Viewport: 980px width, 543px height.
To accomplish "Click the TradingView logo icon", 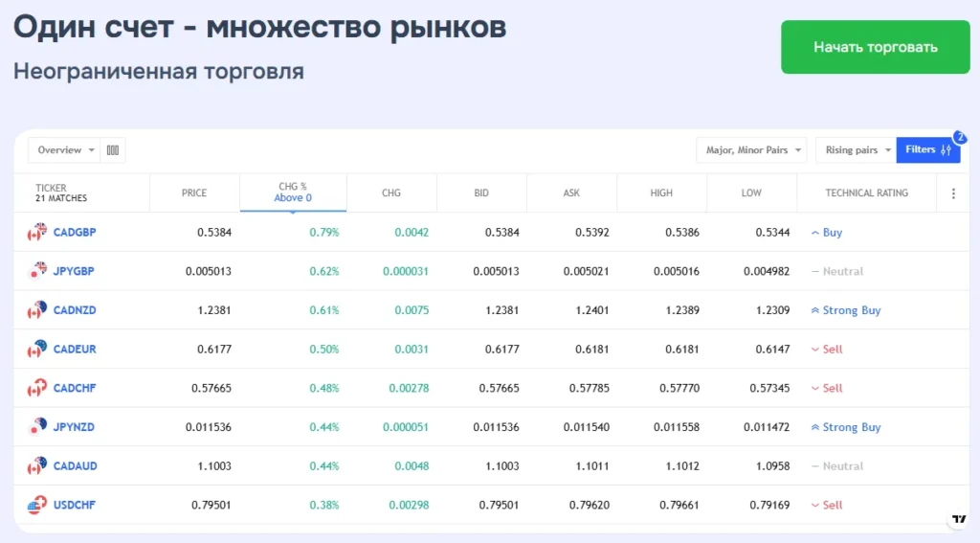I will click(959, 519).
